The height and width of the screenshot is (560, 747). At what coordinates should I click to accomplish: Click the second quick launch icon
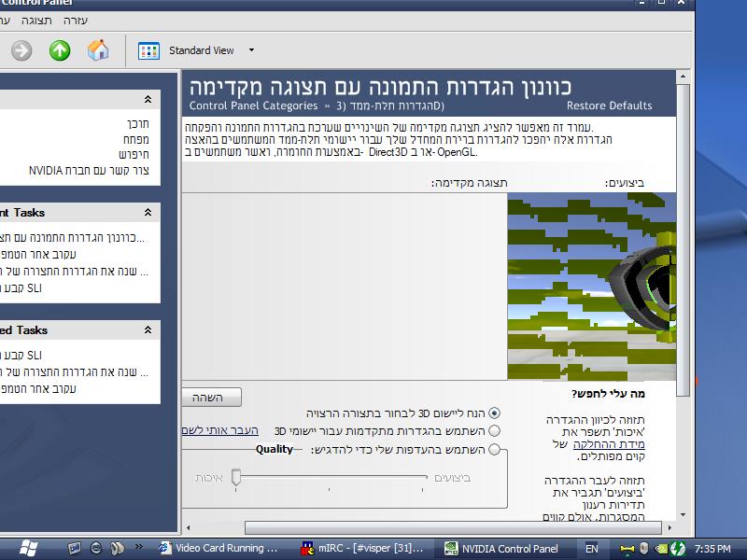pyautogui.click(x=96, y=549)
